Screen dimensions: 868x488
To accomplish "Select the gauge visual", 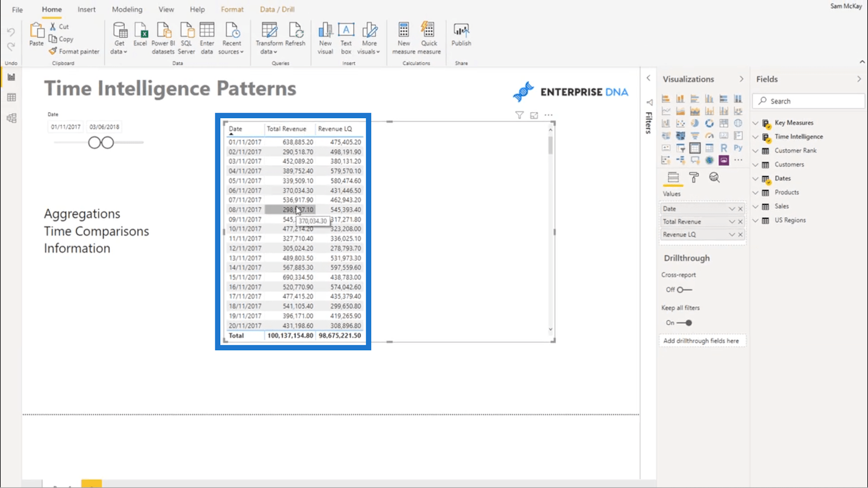I will (x=709, y=136).
